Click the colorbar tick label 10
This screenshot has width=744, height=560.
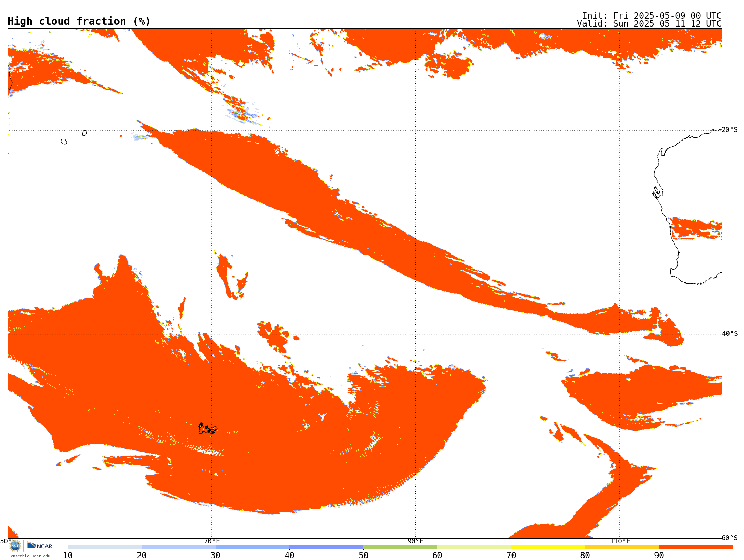pyautogui.click(x=68, y=555)
